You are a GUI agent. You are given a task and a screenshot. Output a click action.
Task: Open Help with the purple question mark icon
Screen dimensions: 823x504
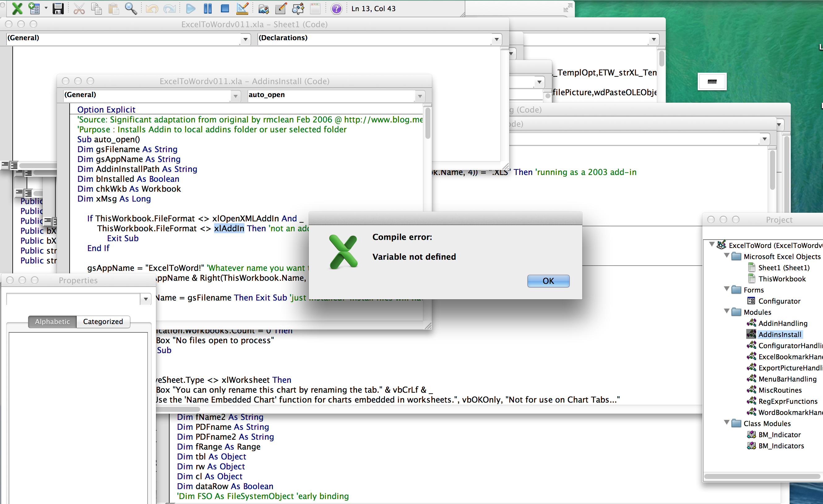336,8
